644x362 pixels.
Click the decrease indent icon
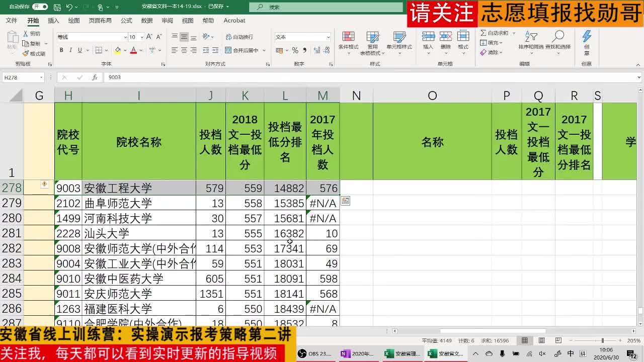tap(205, 50)
